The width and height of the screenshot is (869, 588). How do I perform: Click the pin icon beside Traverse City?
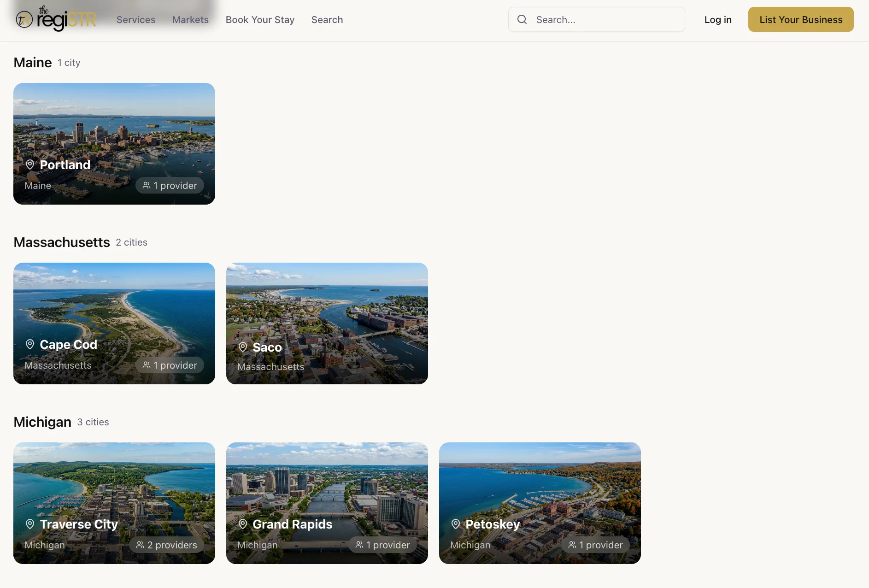point(30,524)
